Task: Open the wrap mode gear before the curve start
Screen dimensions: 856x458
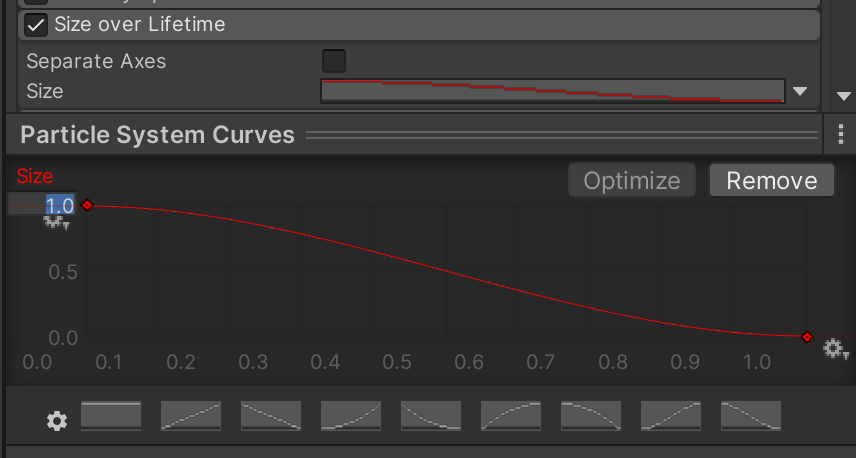Action: (56, 222)
